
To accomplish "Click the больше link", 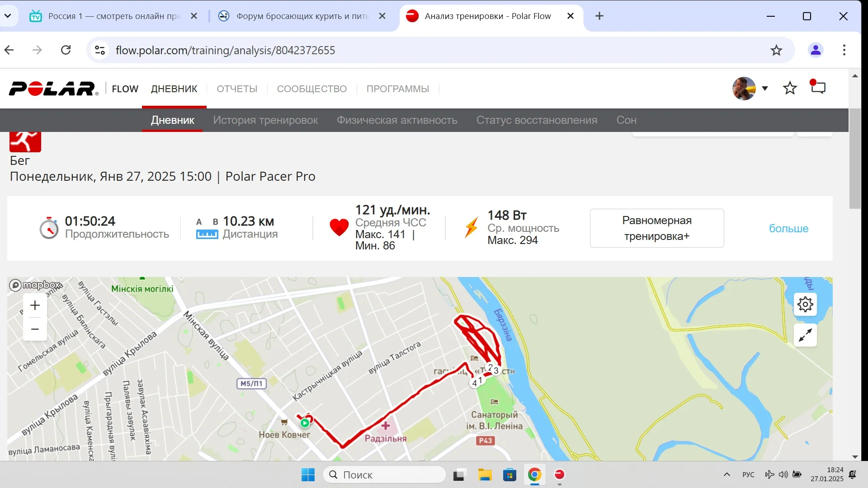I will (x=788, y=229).
